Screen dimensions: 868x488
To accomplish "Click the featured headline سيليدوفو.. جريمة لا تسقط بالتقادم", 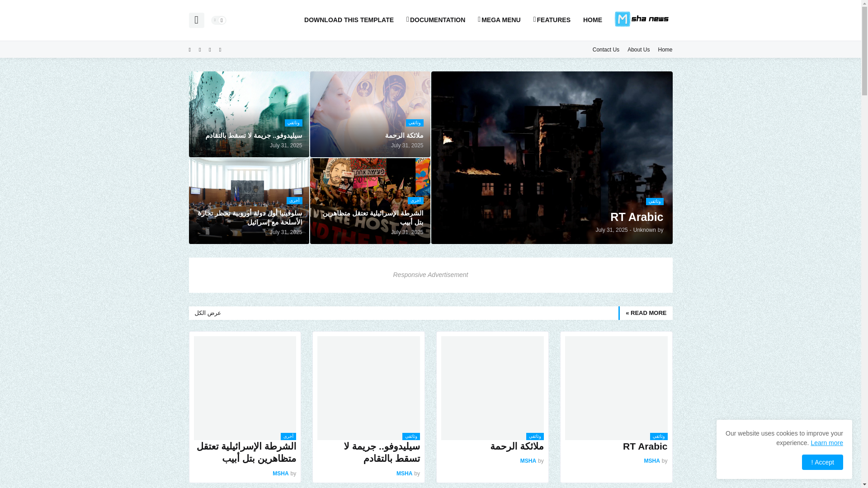I will click(254, 136).
